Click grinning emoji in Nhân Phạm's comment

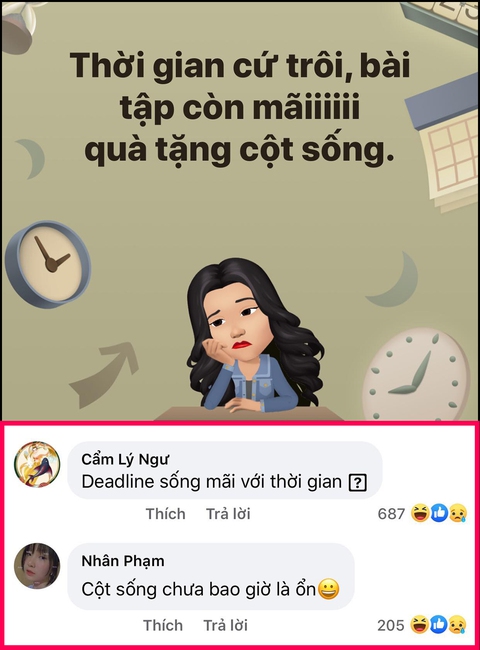click(x=328, y=589)
